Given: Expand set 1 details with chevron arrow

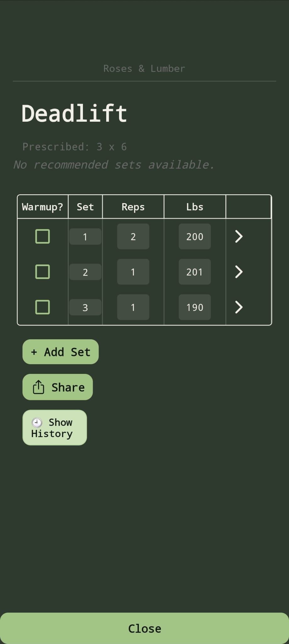Looking at the screenshot, I should [239, 236].
